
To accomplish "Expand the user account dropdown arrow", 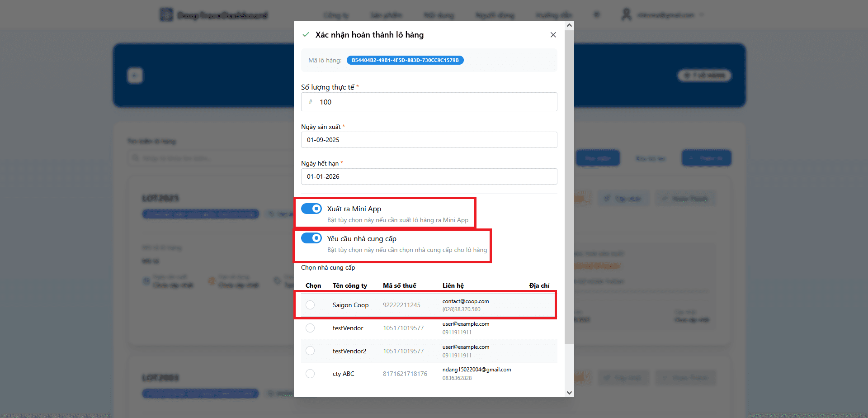I will [702, 15].
